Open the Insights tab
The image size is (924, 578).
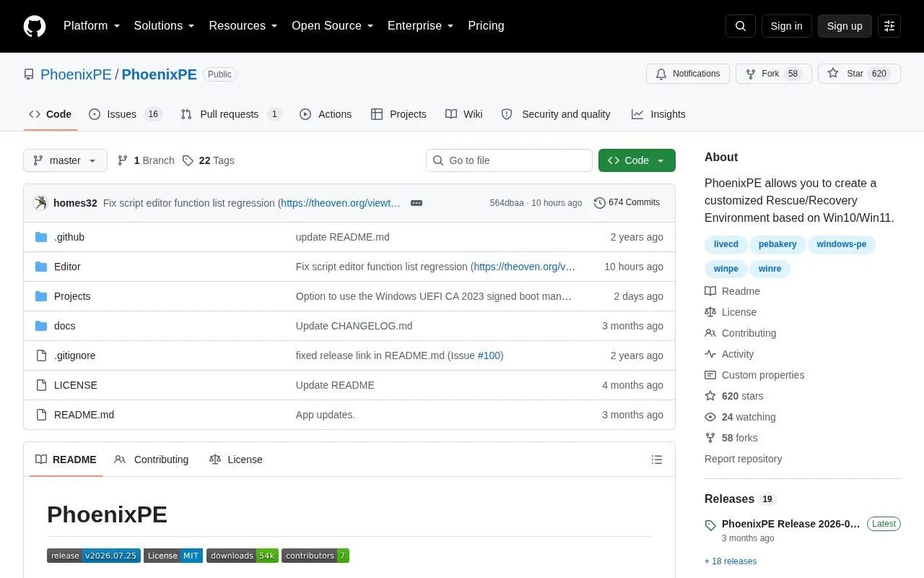pos(658,114)
